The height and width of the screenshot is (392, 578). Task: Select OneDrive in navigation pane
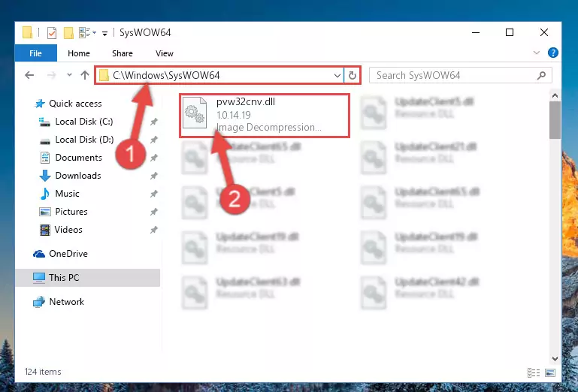coord(68,254)
